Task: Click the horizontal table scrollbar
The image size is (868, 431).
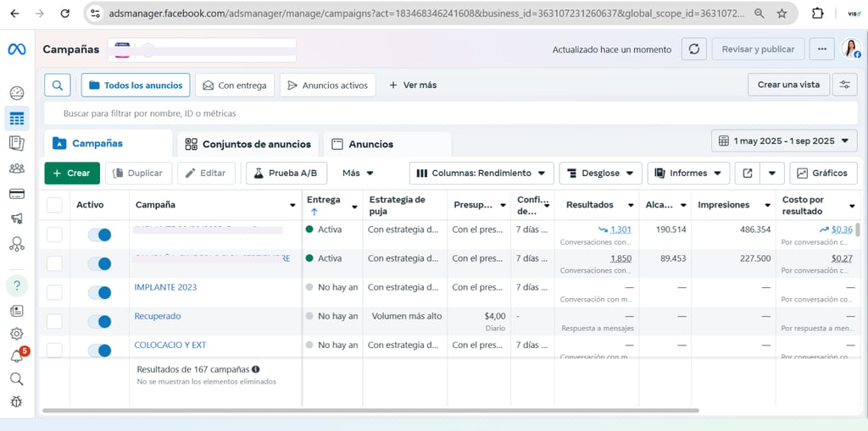Action: [x=371, y=411]
